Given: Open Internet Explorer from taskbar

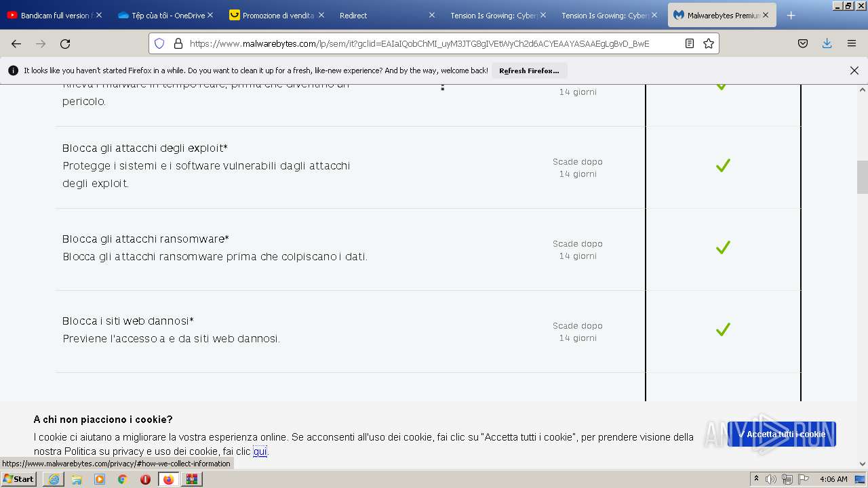Looking at the screenshot, I should (x=54, y=479).
